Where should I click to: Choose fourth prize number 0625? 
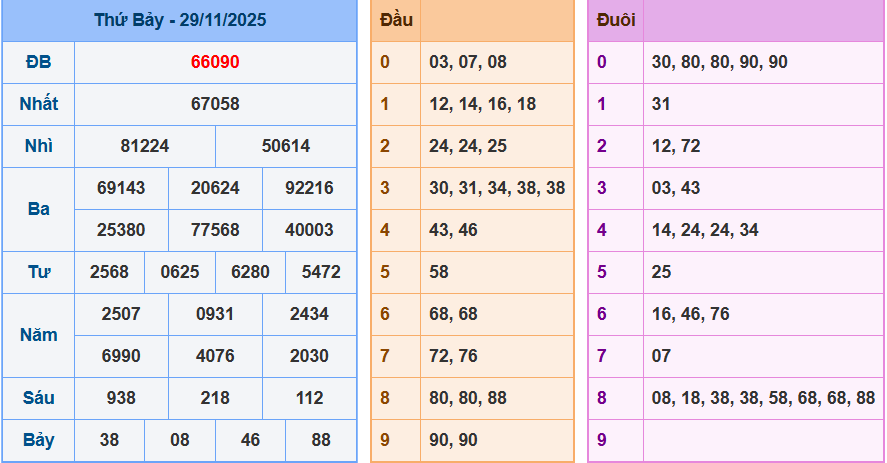pyautogui.click(x=180, y=272)
